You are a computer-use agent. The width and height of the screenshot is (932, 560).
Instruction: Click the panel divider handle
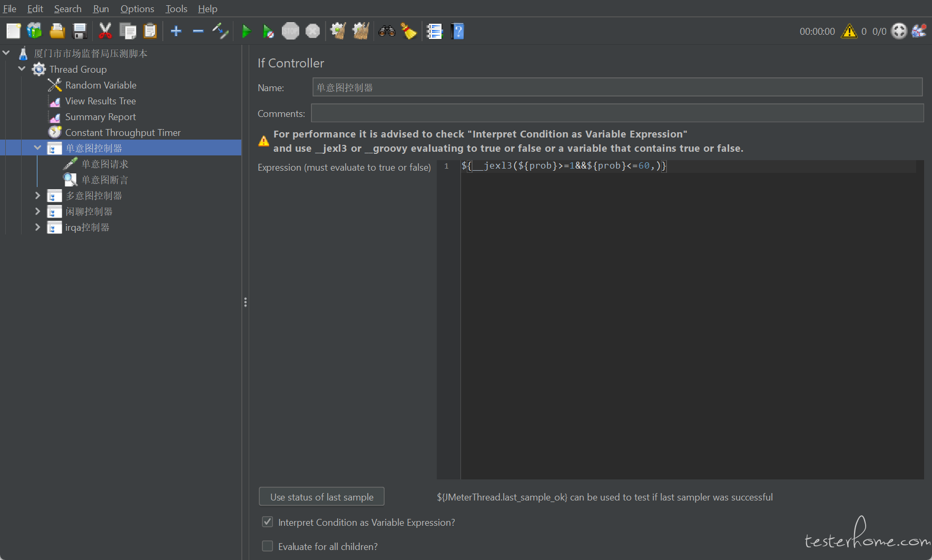[245, 302]
